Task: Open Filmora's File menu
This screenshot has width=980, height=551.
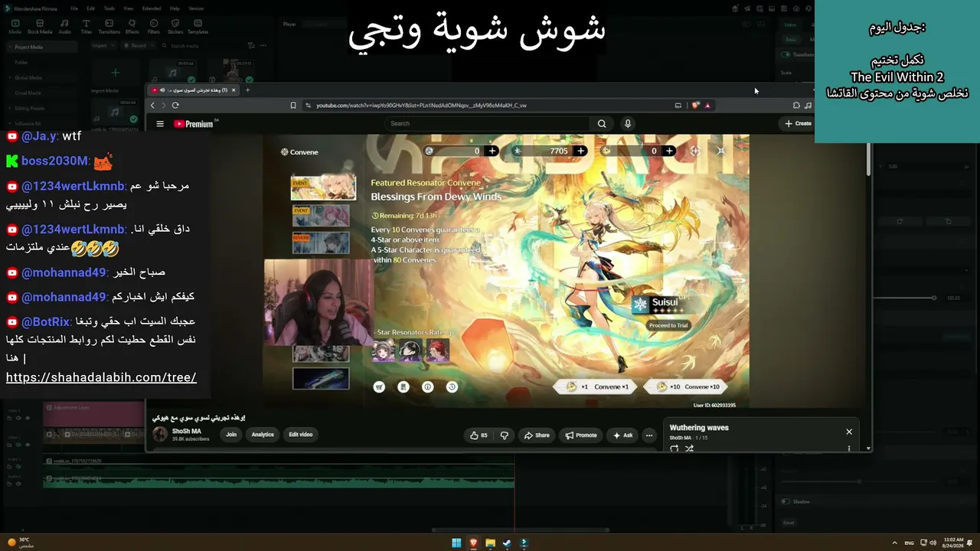Action: [x=74, y=8]
